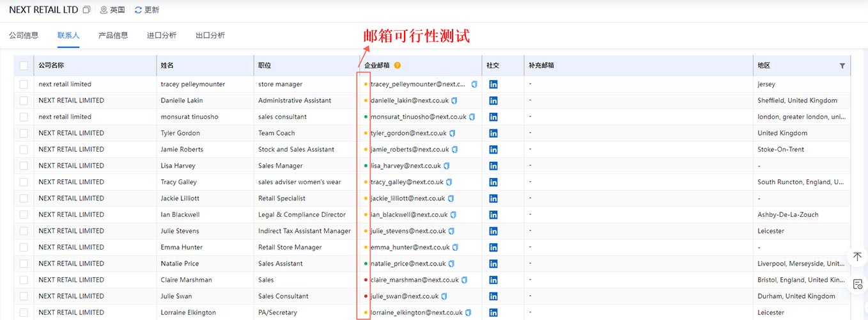Copy ian_blackwell@next.co.uk via its copy icon
The width and height of the screenshot is (868, 320).
(453, 214)
